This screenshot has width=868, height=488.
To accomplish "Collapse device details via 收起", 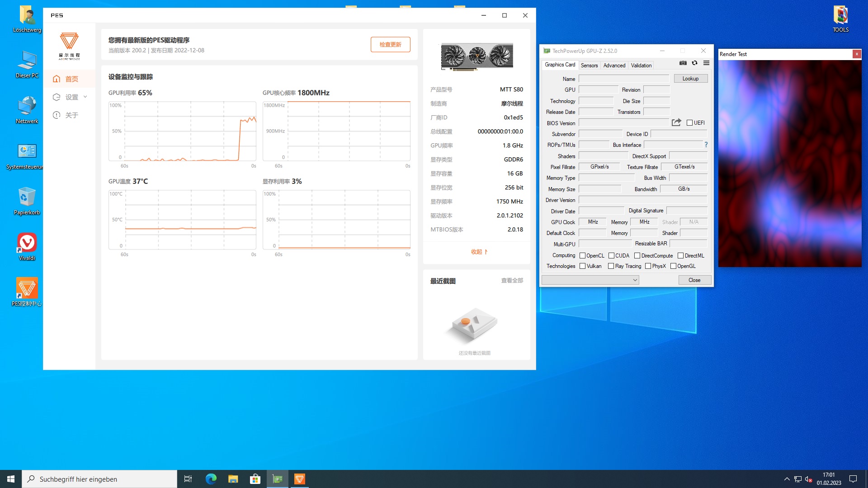I will (x=479, y=252).
